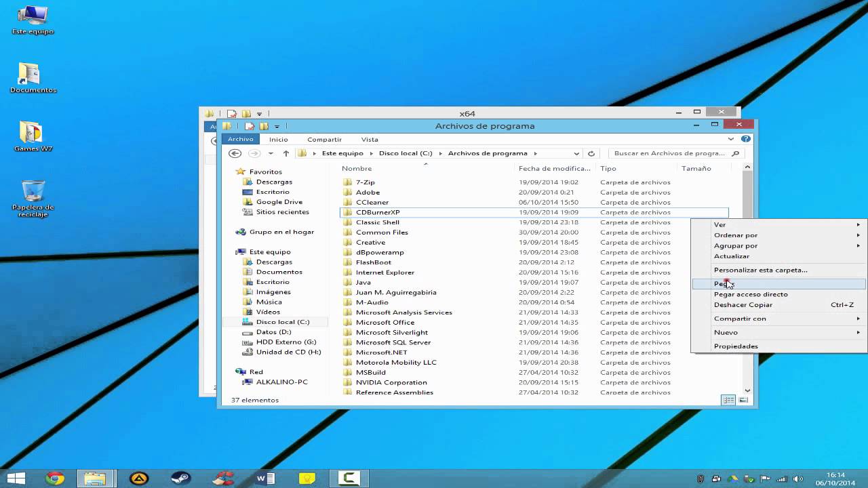Customize quick access toolbar dropdown arrow

tap(277, 126)
